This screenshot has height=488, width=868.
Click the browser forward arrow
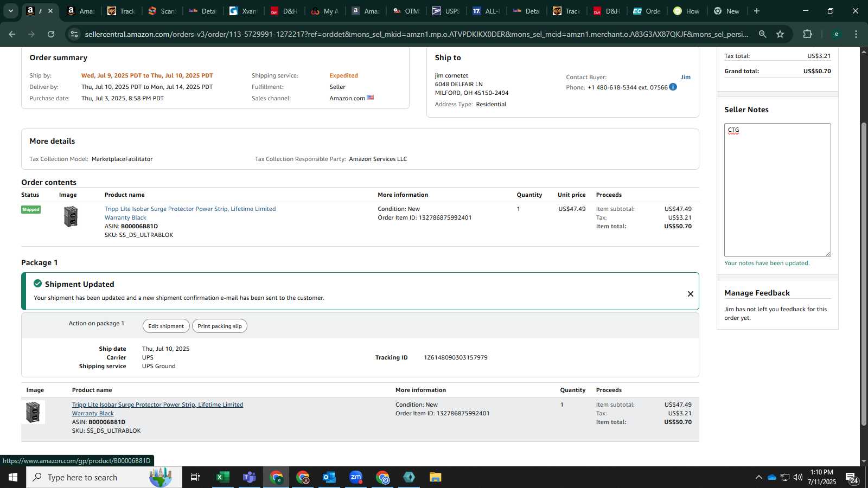[31, 34]
